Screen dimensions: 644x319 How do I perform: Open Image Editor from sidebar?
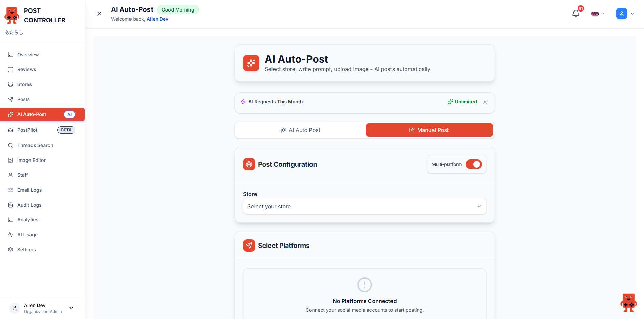tap(31, 160)
